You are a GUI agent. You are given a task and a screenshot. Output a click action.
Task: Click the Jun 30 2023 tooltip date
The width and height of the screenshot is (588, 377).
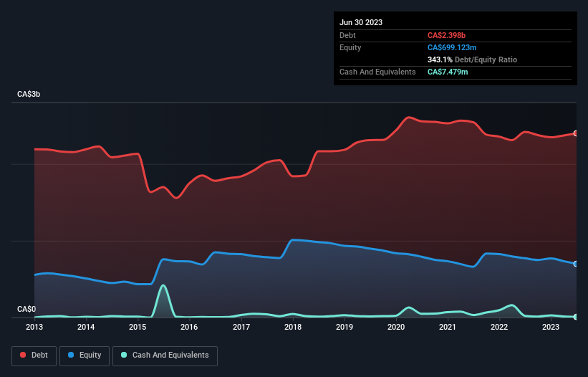click(361, 22)
